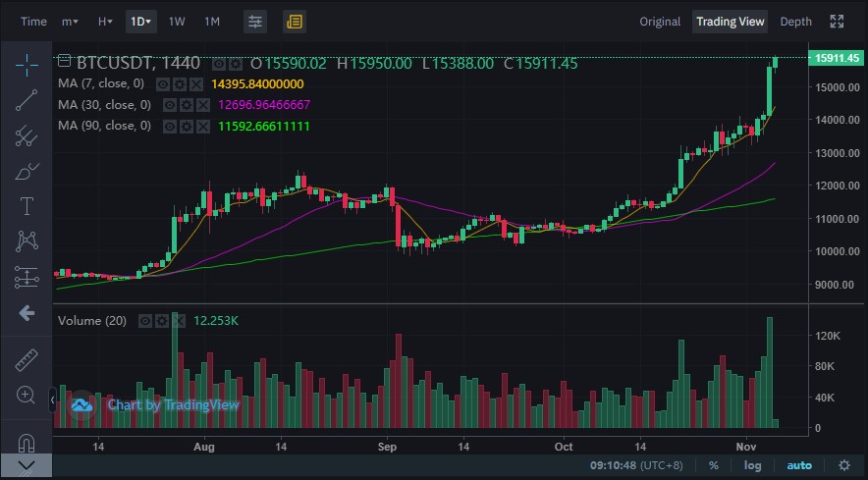This screenshot has width=868, height=480.
Task: Expand the minutes interval dropdown
Action: click(70, 22)
